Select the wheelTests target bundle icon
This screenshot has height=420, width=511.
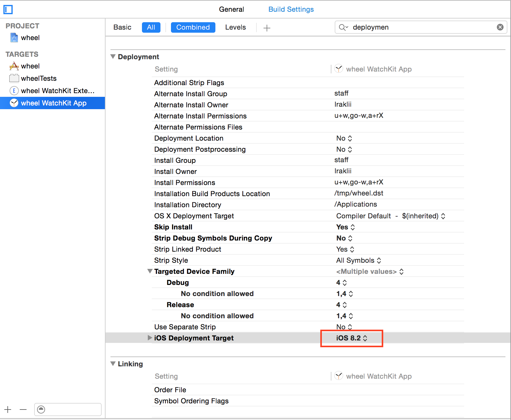[x=14, y=78]
